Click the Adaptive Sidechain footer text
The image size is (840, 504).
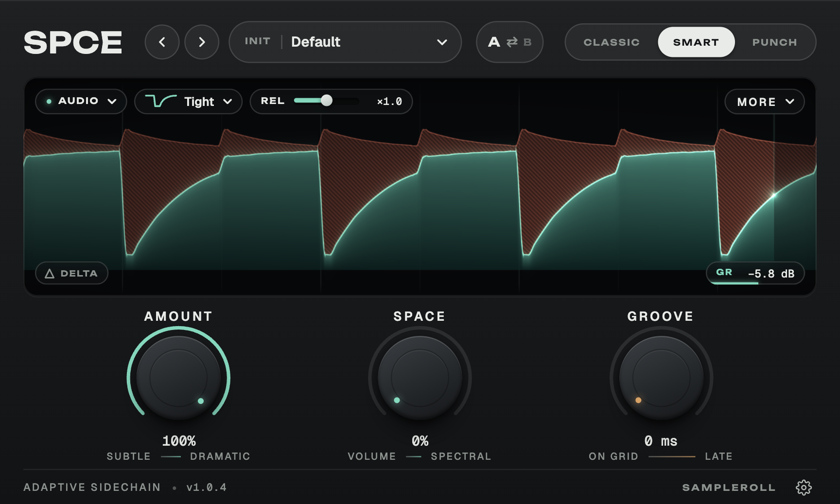92,487
